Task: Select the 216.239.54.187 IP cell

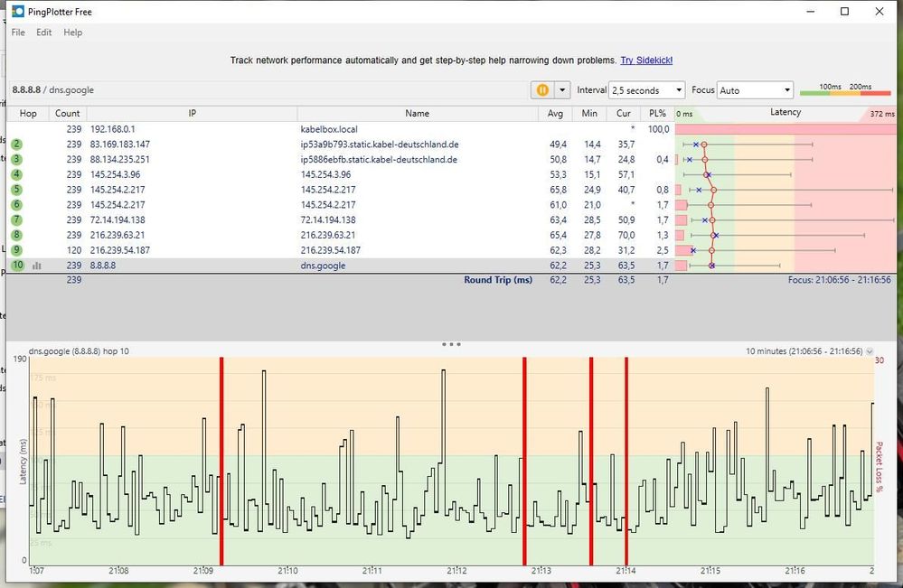Action: (120, 249)
